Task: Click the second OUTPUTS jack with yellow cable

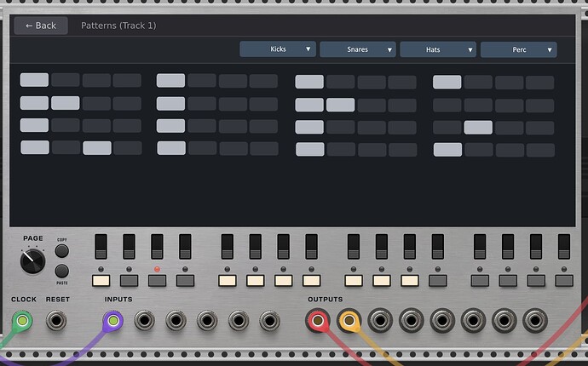Action: [349, 320]
